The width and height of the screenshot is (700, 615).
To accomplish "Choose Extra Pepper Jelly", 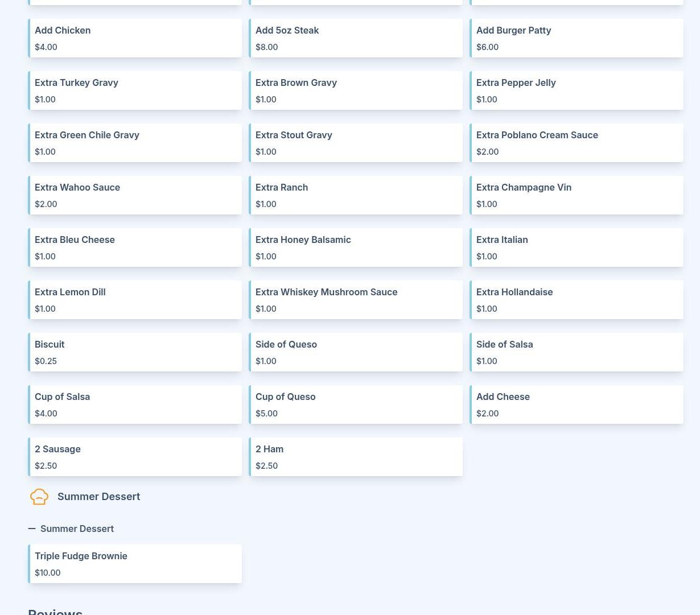I will click(577, 90).
